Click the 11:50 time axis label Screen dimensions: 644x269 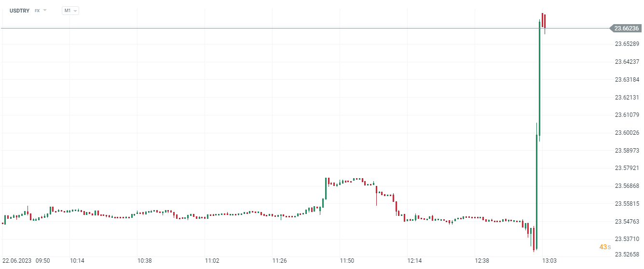click(347, 261)
